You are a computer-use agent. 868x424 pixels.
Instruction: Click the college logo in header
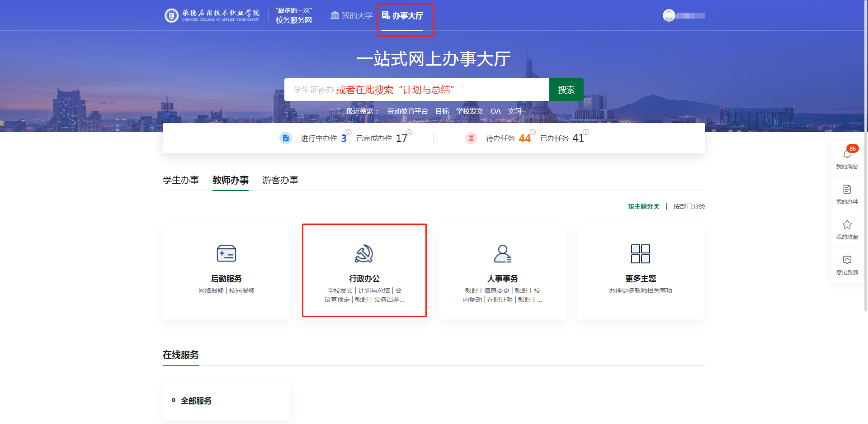(x=171, y=15)
